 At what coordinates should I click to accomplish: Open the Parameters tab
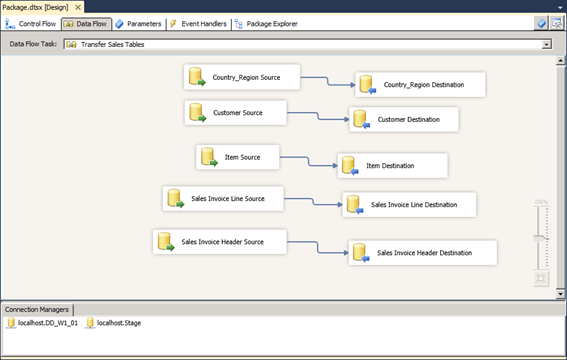pos(138,24)
